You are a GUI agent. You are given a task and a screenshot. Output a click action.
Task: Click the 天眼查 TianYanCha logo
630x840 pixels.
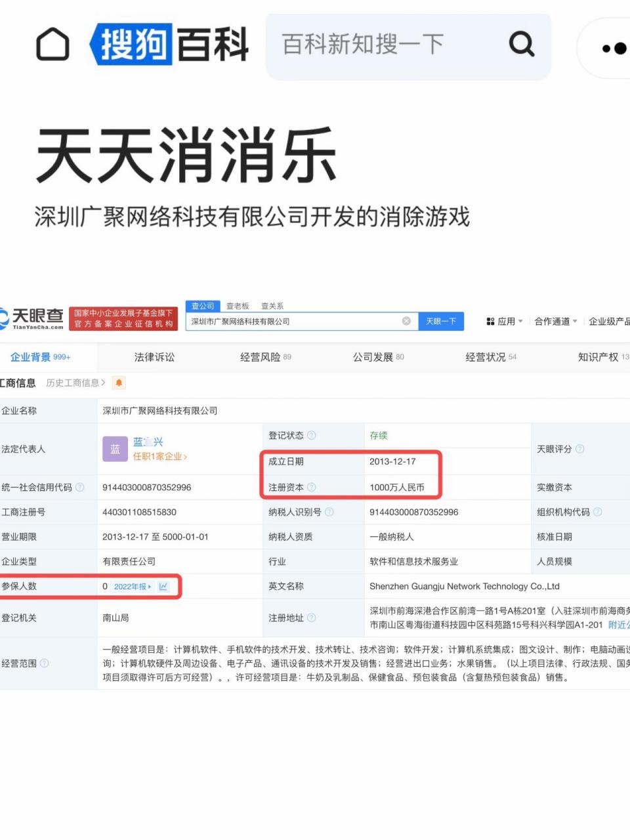[x=33, y=318]
